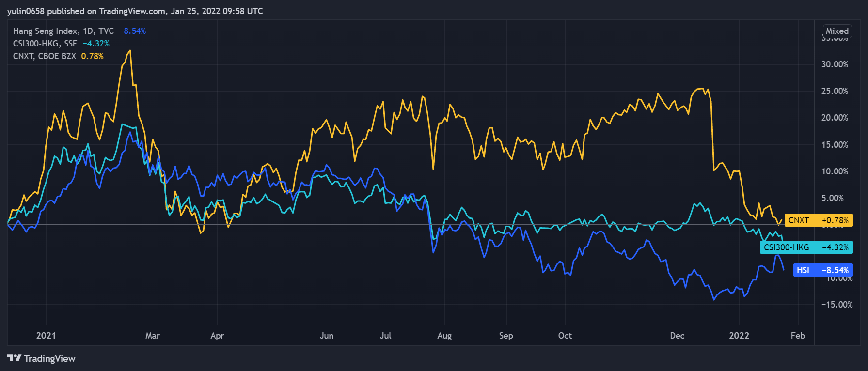Image resolution: width=868 pixels, height=371 pixels.
Task: Click the 10.00% price axis label
Action: tap(835, 171)
